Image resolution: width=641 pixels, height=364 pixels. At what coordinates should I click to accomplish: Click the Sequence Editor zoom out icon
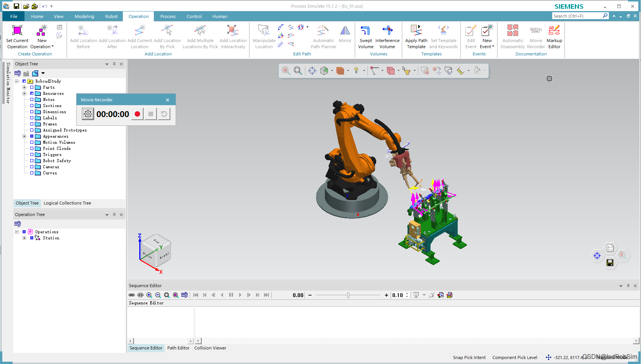point(158,295)
